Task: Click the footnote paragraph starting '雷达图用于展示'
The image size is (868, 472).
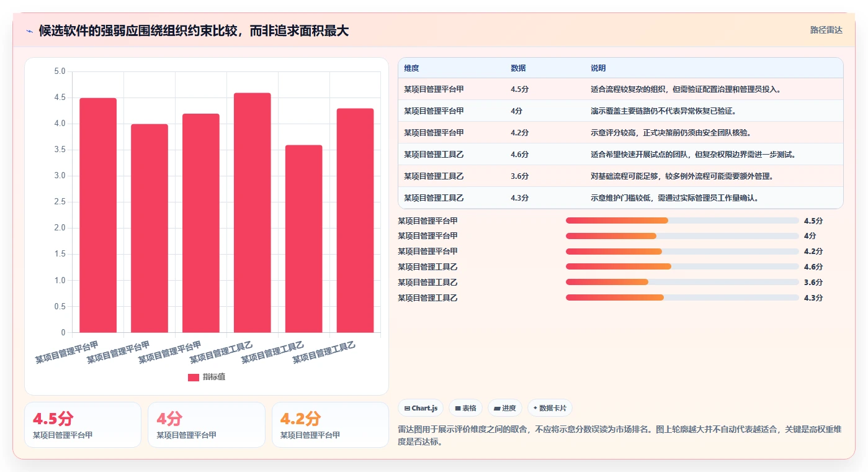Action: 620,436
